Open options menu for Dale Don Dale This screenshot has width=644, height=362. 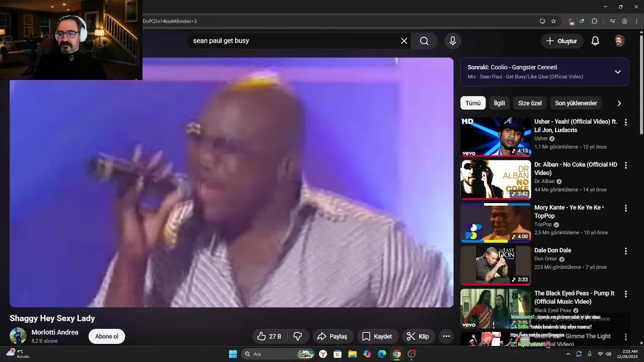[x=626, y=251]
